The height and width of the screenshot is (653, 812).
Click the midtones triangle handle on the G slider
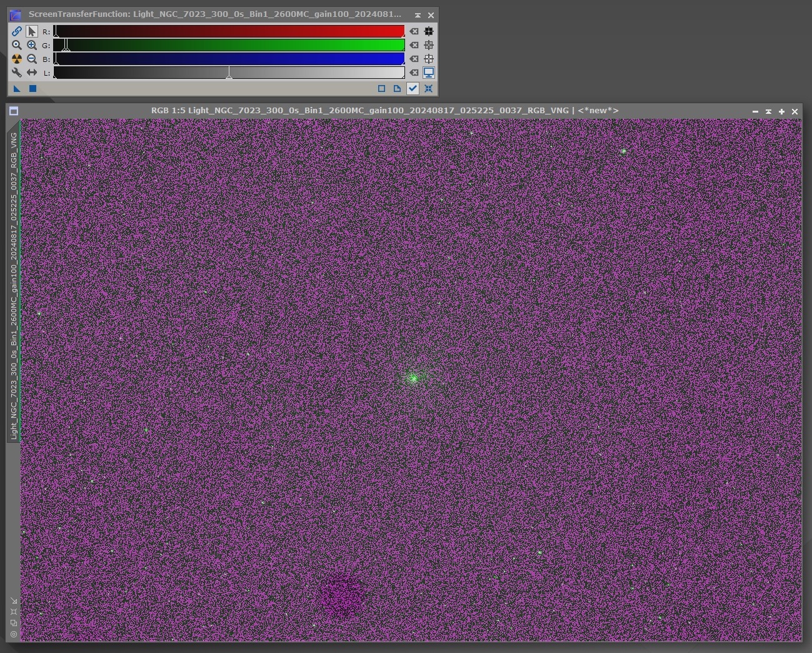point(67,48)
